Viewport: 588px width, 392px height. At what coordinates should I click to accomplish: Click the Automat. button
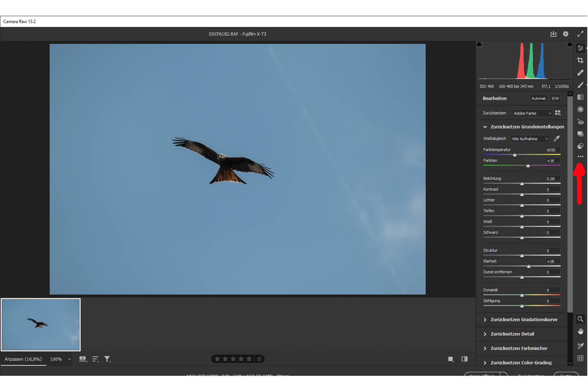pos(538,98)
